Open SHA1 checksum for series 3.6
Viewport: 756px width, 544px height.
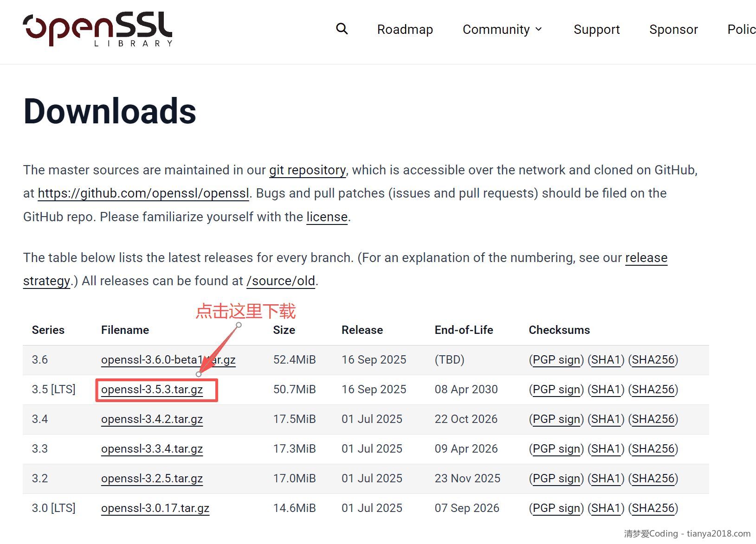point(606,360)
